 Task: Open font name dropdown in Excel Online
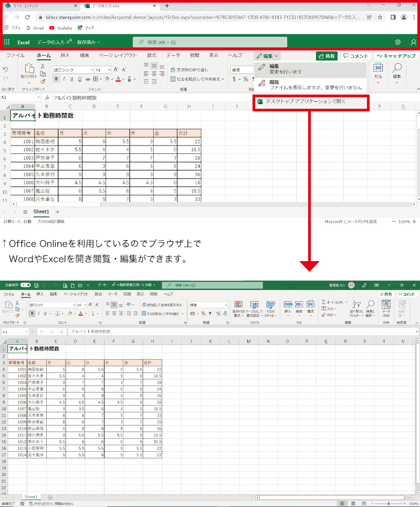tap(92, 70)
